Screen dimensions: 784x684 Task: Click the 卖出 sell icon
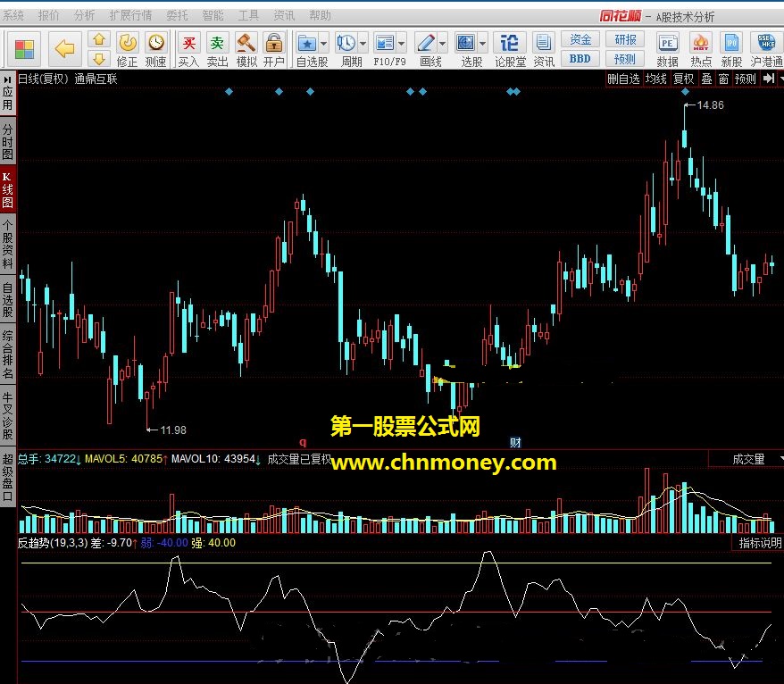pyautogui.click(x=217, y=49)
